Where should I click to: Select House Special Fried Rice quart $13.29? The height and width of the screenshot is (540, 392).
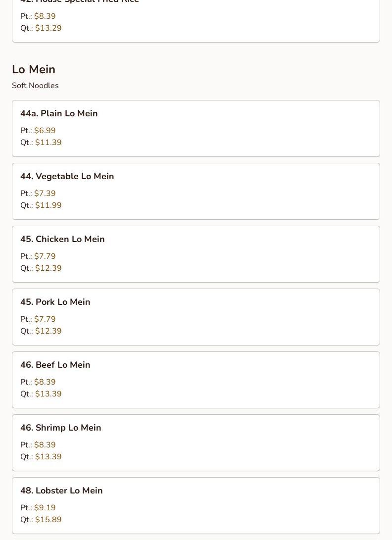pyautogui.click(x=48, y=28)
